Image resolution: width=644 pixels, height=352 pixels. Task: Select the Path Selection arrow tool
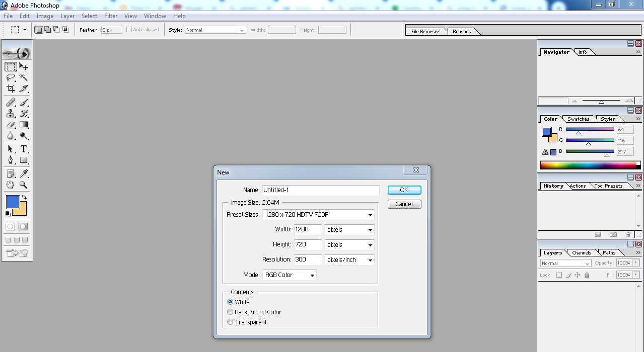(x=11, y=149)
